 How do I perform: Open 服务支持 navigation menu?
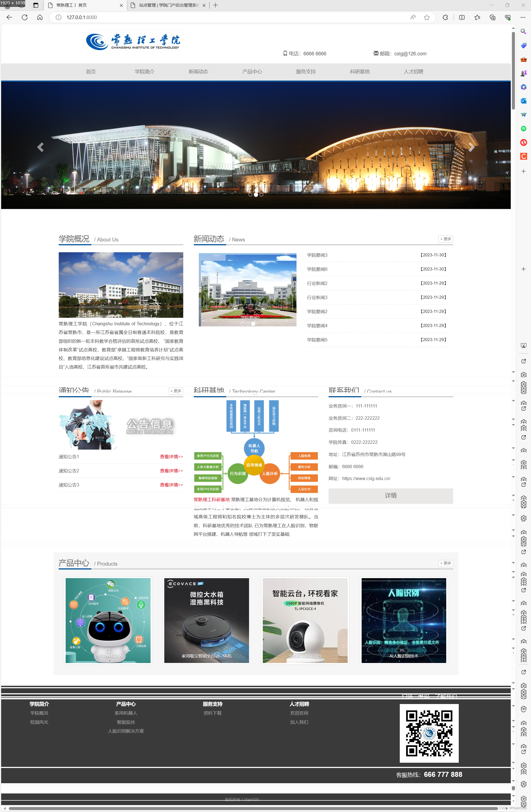pos(306,72)
